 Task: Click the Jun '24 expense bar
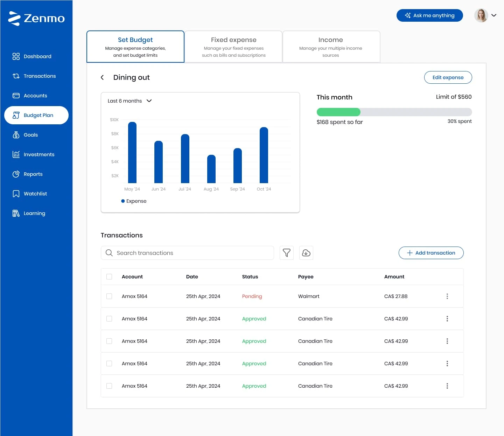point(159,162)
